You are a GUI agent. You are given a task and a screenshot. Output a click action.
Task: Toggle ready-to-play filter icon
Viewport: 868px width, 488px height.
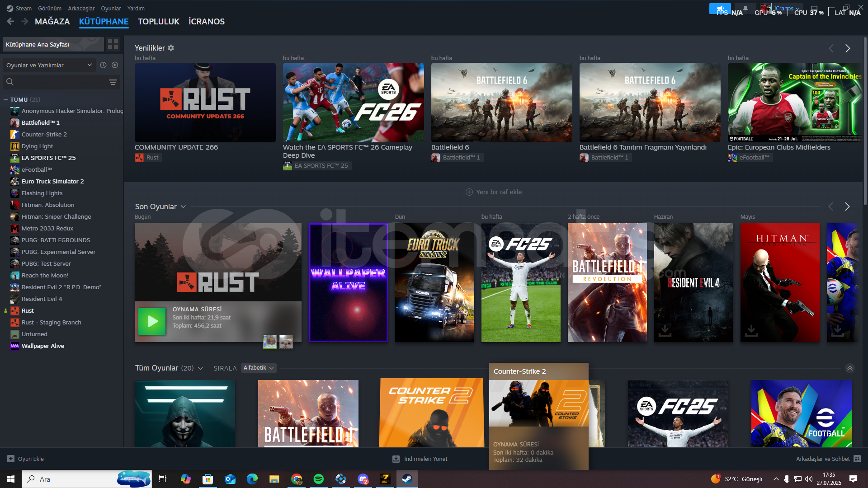[115, 65]
